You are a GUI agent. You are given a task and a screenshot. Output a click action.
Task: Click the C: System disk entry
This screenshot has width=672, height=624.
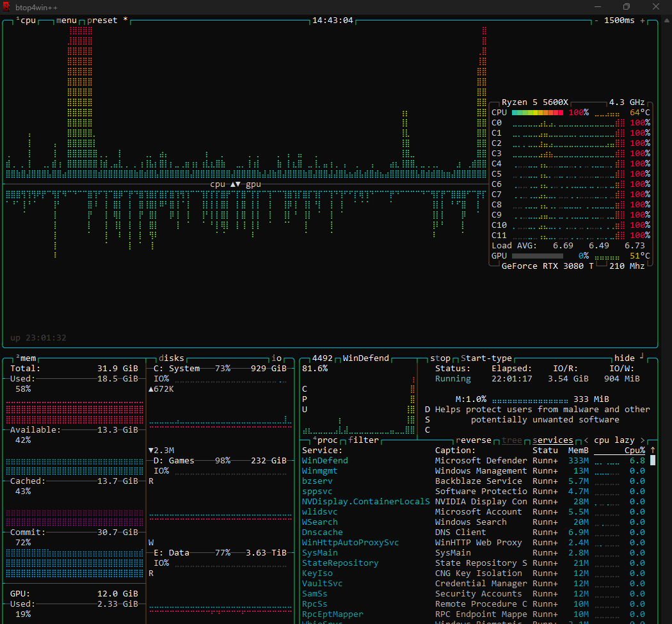coord(220,369)
